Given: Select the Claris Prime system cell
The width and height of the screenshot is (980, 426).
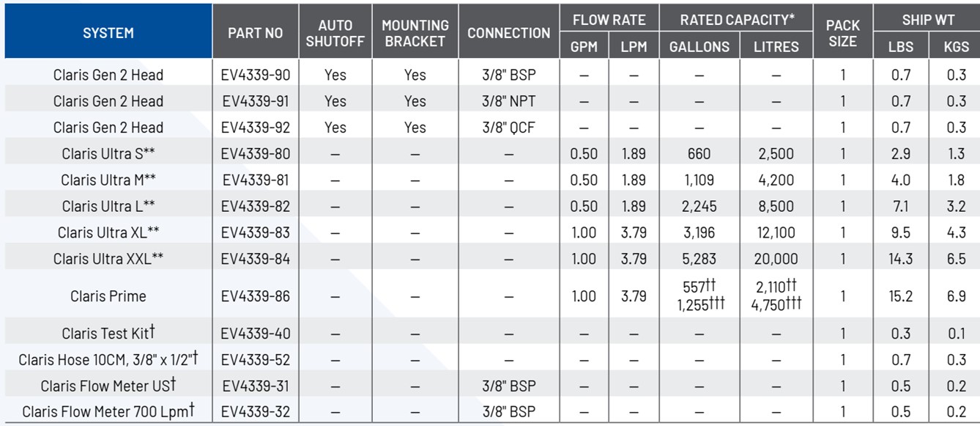Looking at the screenshot, I should pos(108,296).
